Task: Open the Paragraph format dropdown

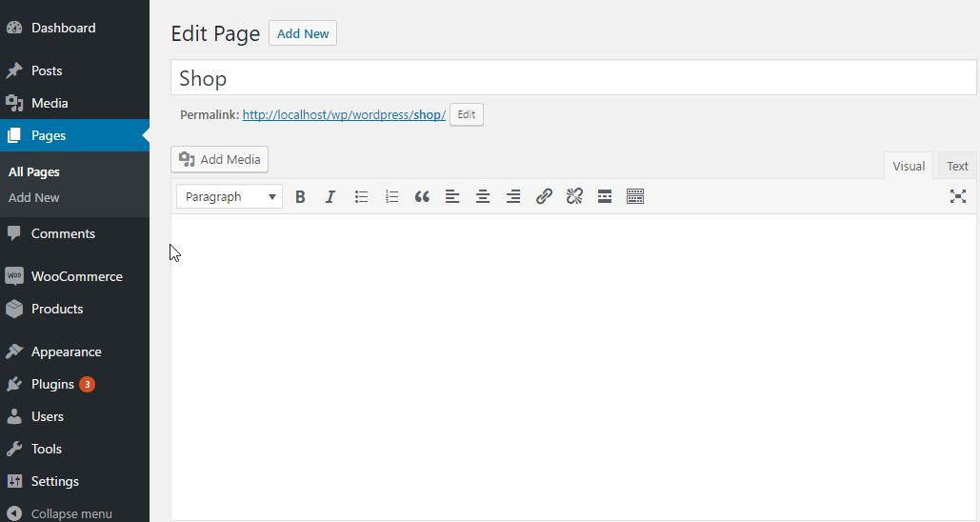Action: [230, 197]
